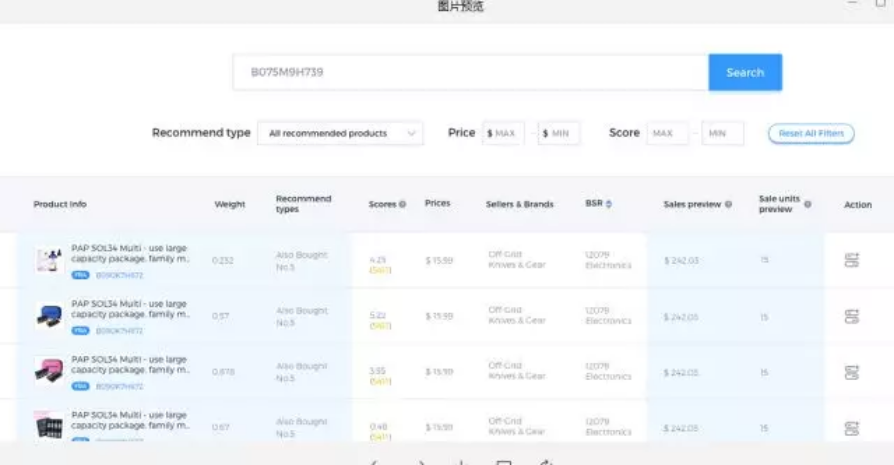This screenshot has height=465, width=894.
Task: Click the info icon beside Sale units preview
Action: coord(807,204)
